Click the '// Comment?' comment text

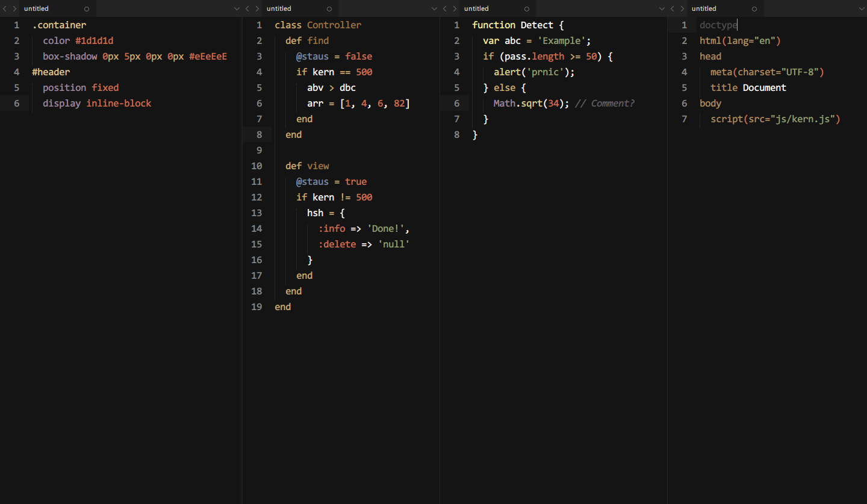point(604,104)
